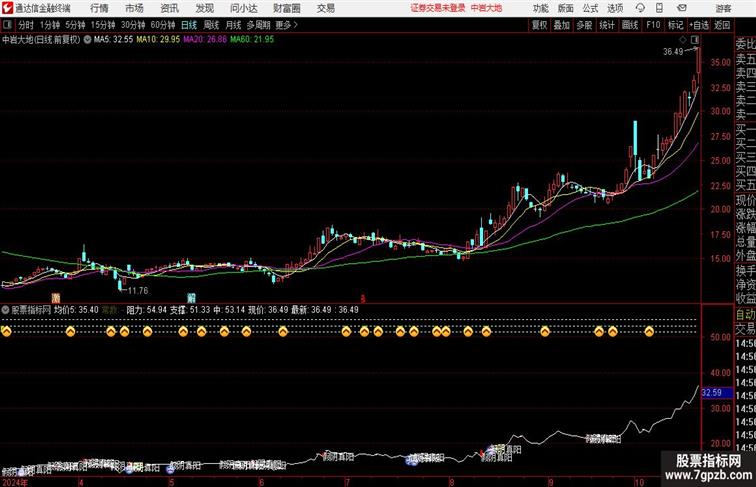Image resolution: width=756 pixels, height=487 pixels.
Task: Click the latest red candlestick at 36.49
Action: (698, 60)
